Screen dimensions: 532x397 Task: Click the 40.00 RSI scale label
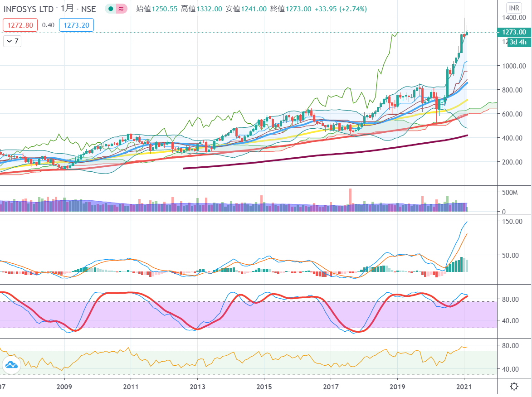point(511,369)
